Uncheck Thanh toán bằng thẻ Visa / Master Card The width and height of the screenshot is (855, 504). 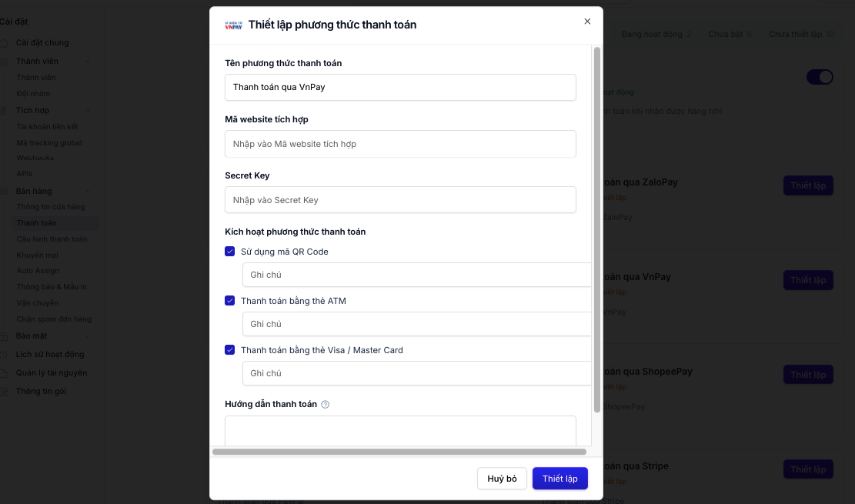pos(229,349)
